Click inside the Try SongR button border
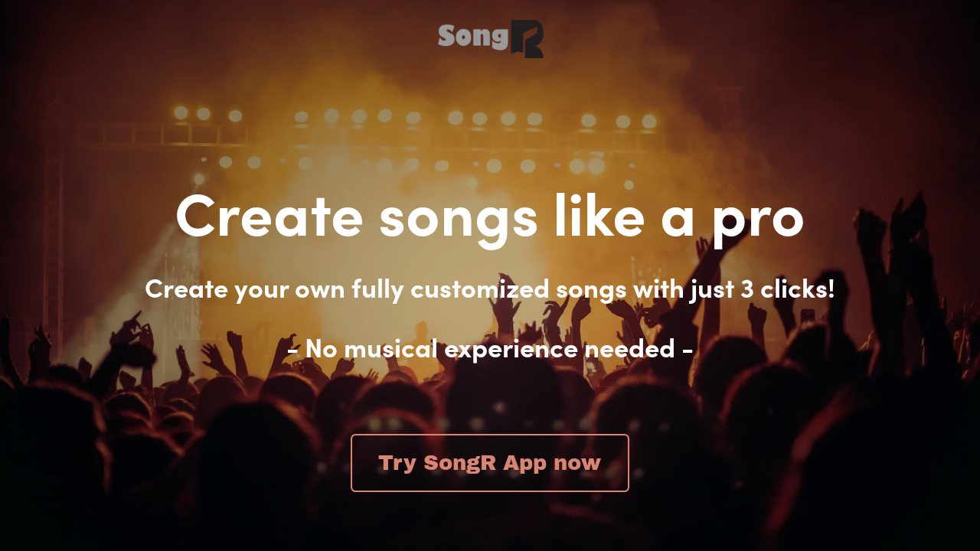980x551 pixels. tap(490, 463)
